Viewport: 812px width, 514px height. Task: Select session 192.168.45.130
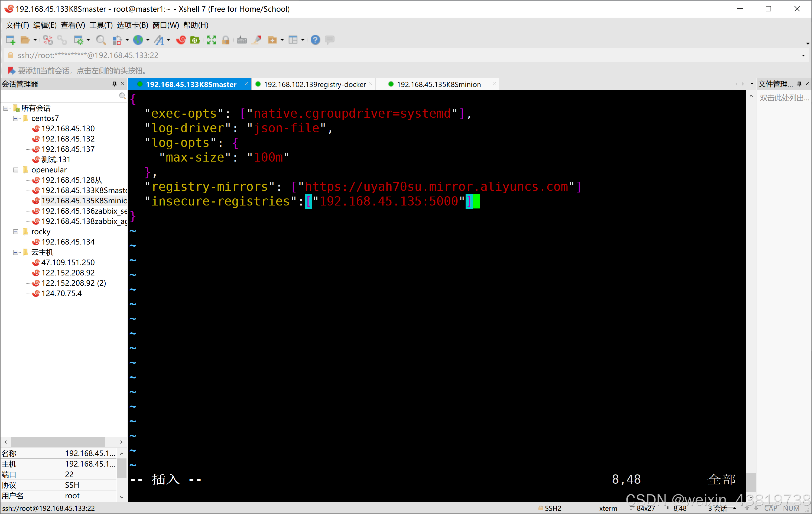[x=68, y=128]
